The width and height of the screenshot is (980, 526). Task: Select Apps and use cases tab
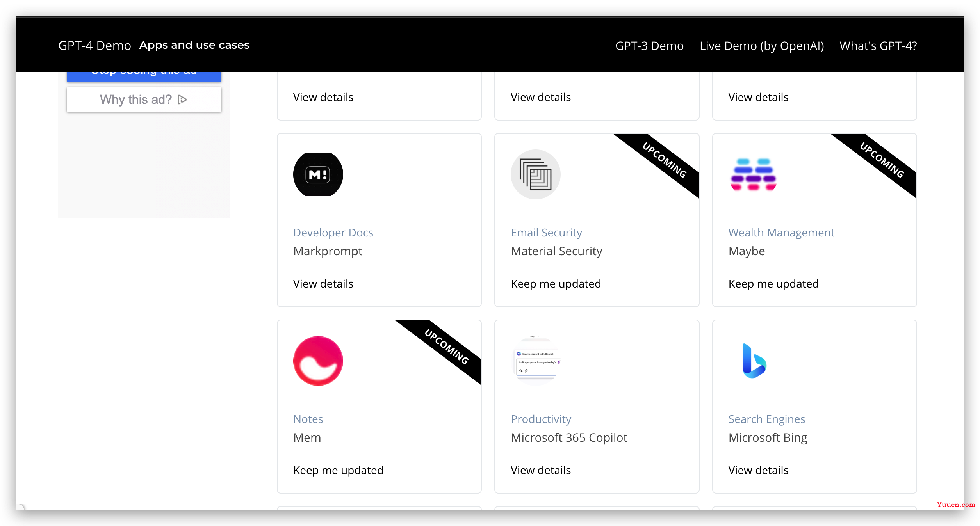click(x=194, y=45)
